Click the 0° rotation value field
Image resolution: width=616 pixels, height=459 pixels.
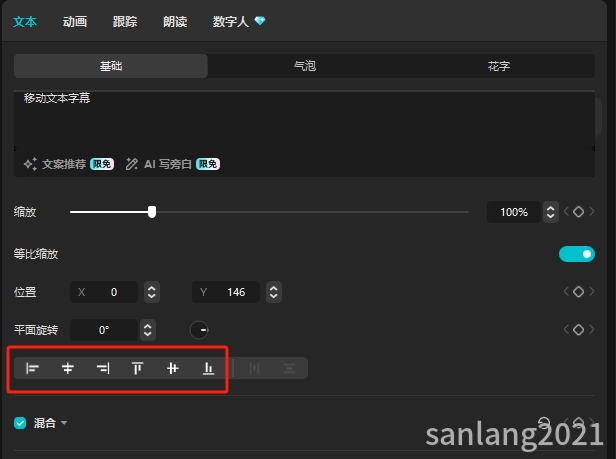(104, 330)
